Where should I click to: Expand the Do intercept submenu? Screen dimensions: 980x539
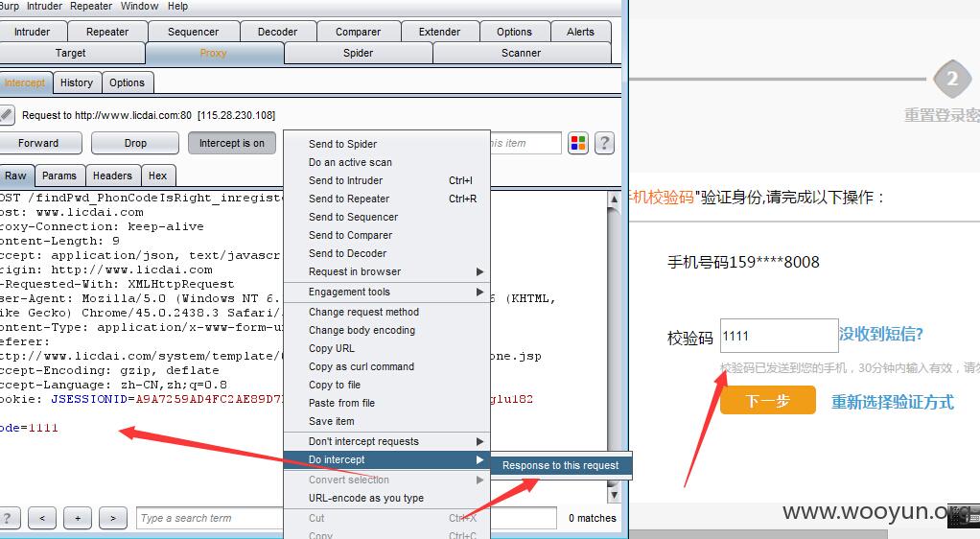(386, 459)
